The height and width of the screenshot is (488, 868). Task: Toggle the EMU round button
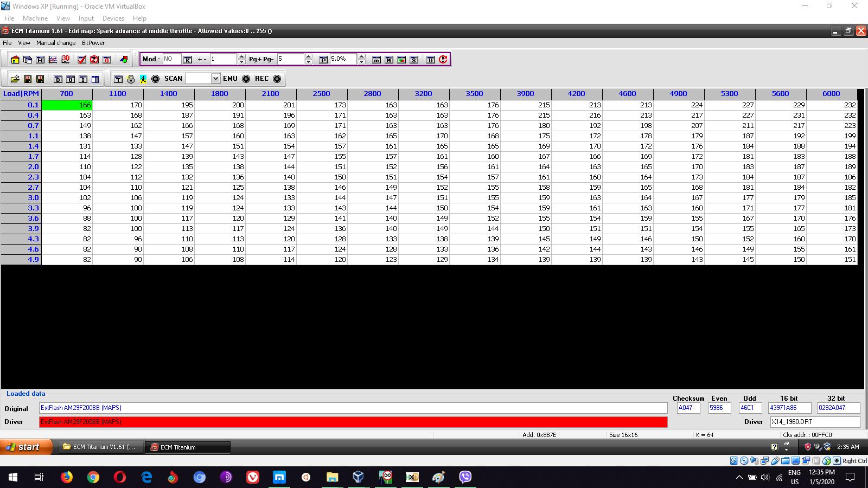pyautogui.click(x=246, y=79)
